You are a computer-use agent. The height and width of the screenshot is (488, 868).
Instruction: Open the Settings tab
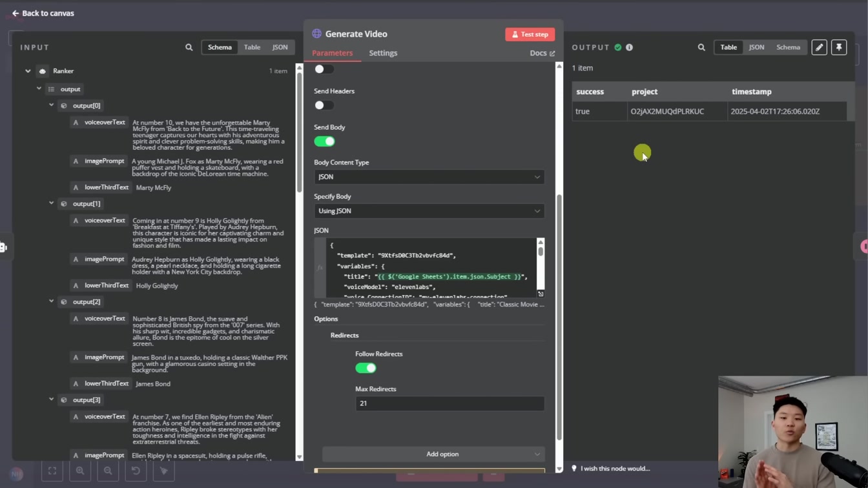(x=383, y=53)
